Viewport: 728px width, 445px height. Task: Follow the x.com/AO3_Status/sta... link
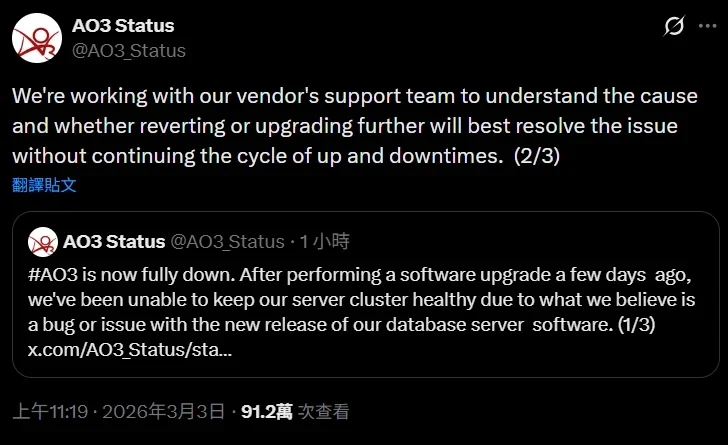tap(130, 351)
